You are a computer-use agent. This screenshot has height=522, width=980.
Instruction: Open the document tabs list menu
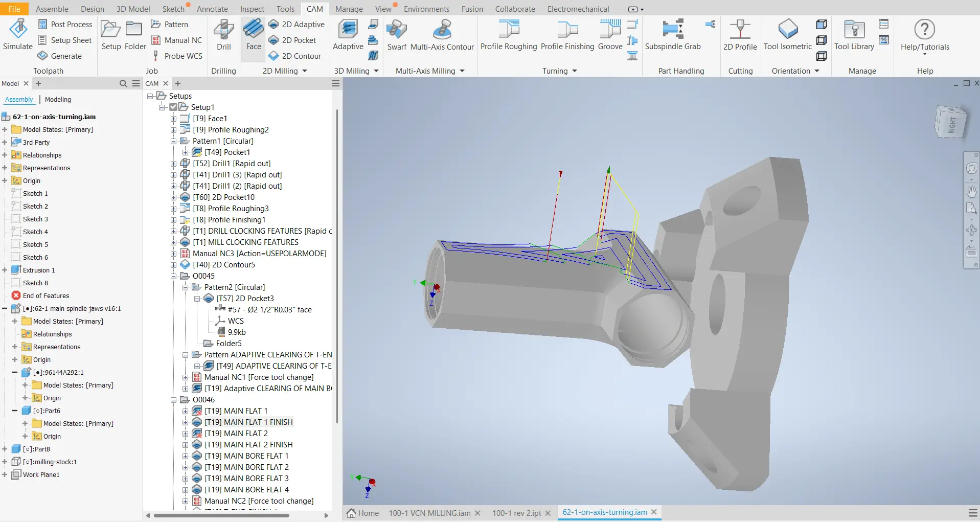tap(973, 513)
